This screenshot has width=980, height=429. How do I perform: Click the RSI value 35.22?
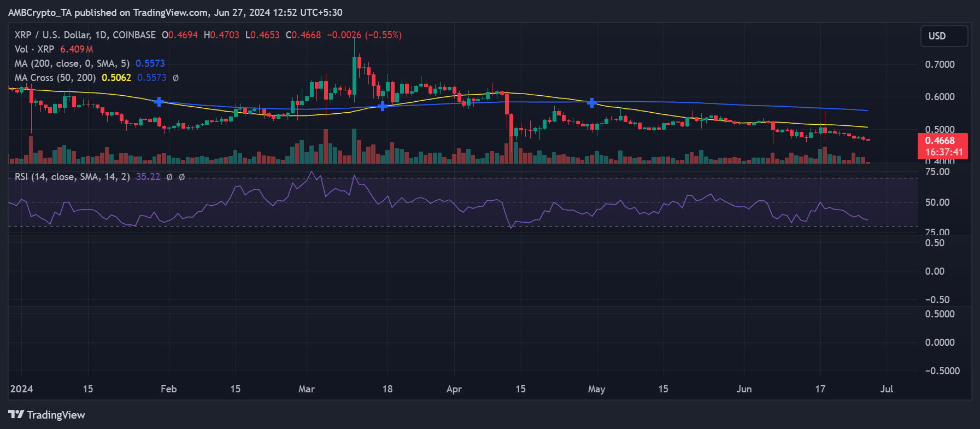[x=148, y=177]
